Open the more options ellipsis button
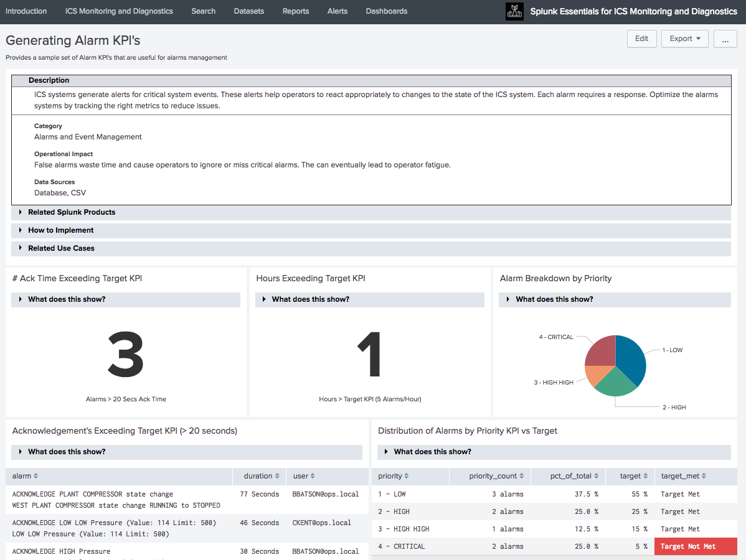746x560 pixels. pos(725,39)
